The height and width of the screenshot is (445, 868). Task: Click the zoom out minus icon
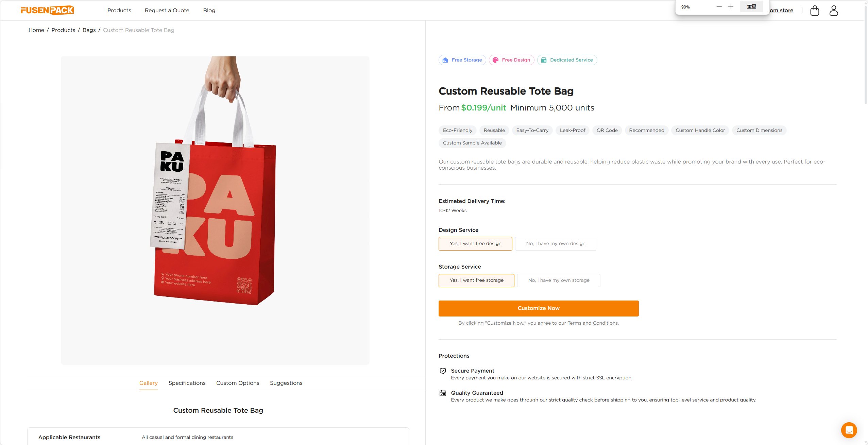pos(719,6)
